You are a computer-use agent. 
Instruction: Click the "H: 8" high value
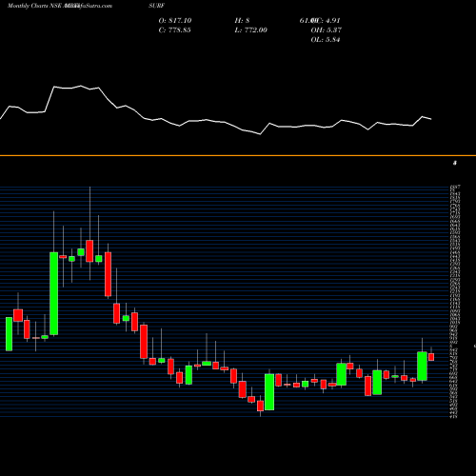click(x=242, y=21)
